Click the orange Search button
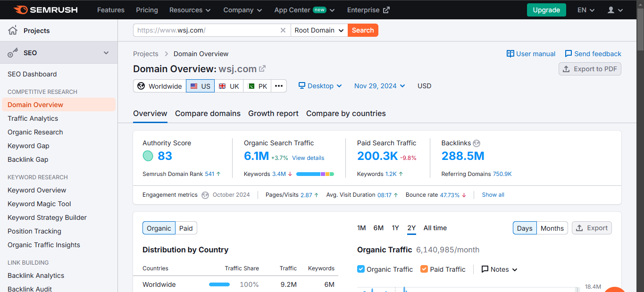This screenshot has height=292, width=644. tap(363, 30)
